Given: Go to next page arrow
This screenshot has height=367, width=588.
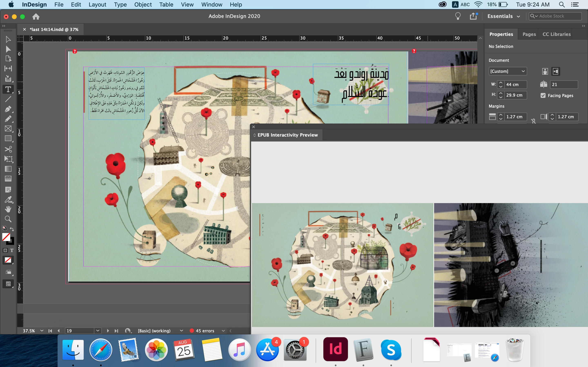Looking at the screenshot, I should click(x=108, y=331).
